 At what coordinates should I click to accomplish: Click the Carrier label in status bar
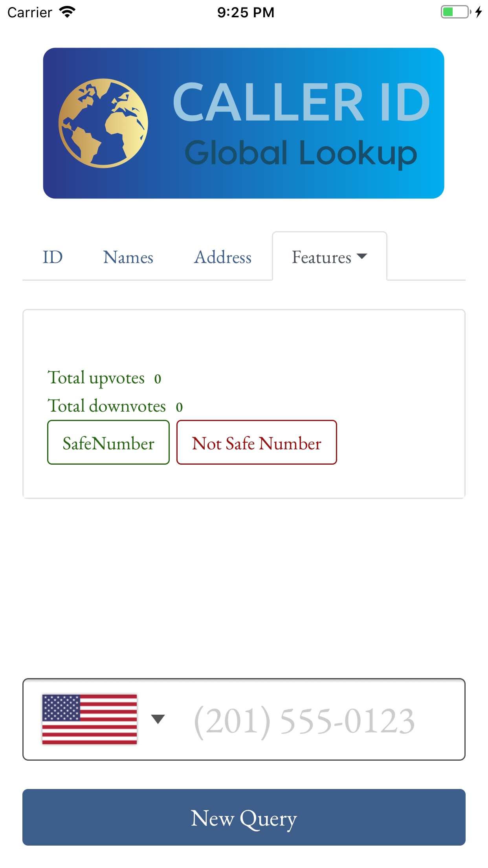(x=29, y=12)
